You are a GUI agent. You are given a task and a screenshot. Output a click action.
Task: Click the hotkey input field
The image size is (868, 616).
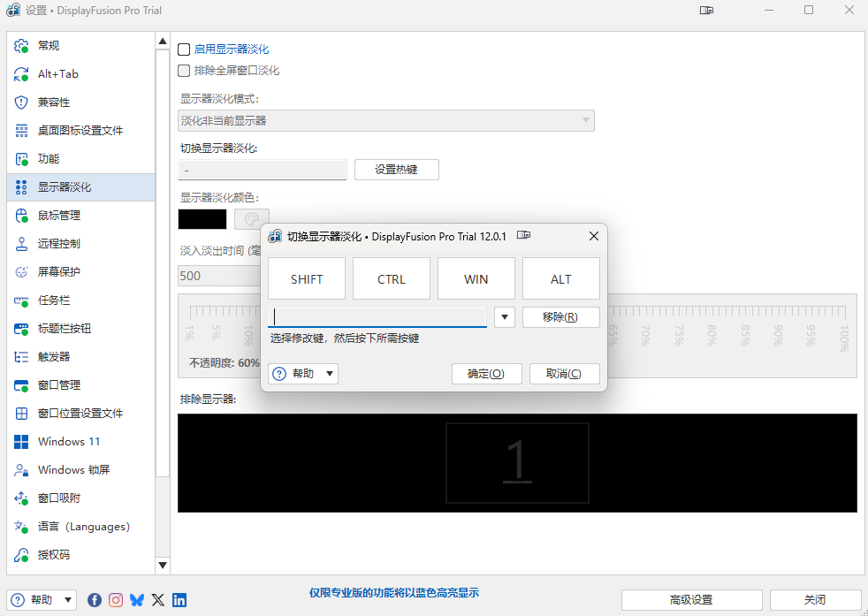point(377,317)
